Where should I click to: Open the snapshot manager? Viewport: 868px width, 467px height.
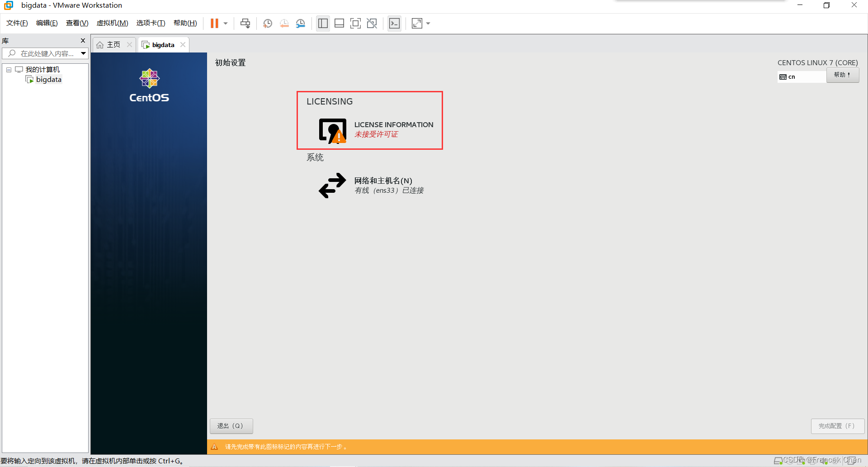[300, 23]
